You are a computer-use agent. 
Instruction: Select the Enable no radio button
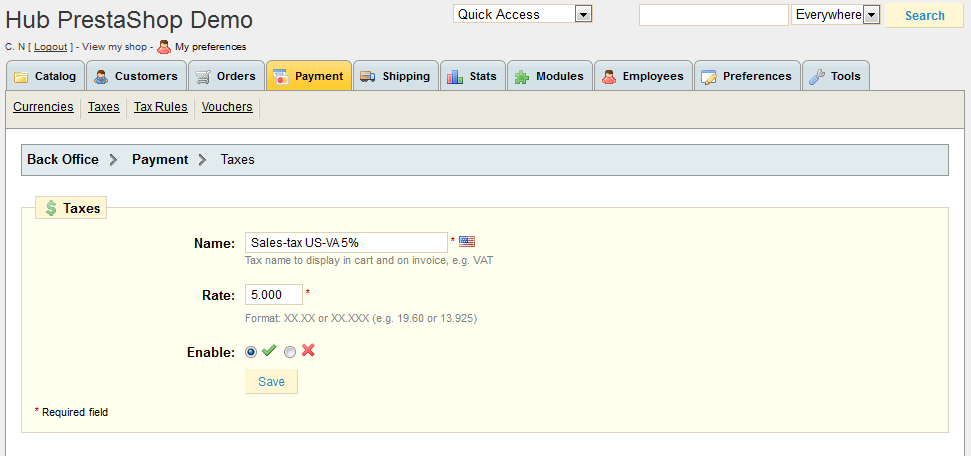[290, 352]
